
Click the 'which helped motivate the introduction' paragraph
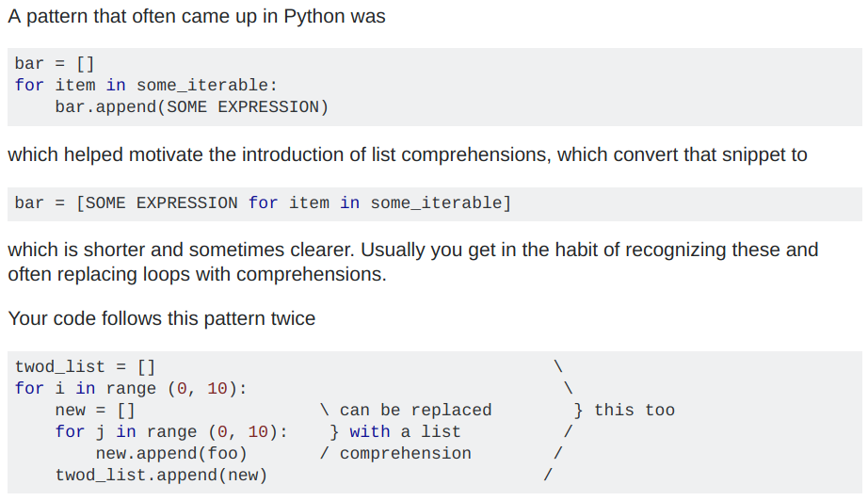click(407, 154)
